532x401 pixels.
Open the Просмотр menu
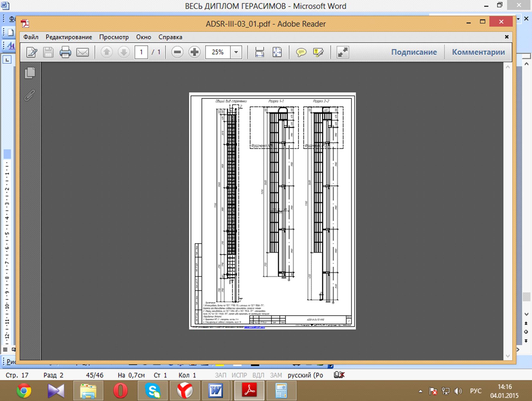tap(114, 37)
